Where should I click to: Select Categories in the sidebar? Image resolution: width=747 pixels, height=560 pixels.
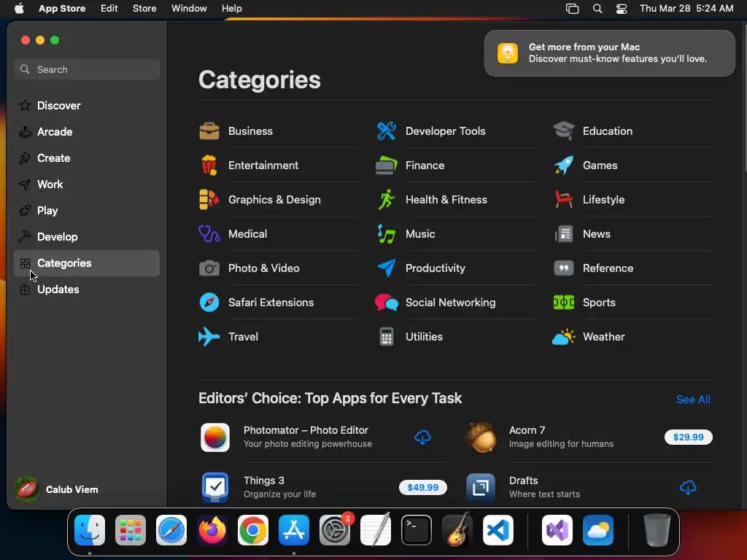(86, 262)
